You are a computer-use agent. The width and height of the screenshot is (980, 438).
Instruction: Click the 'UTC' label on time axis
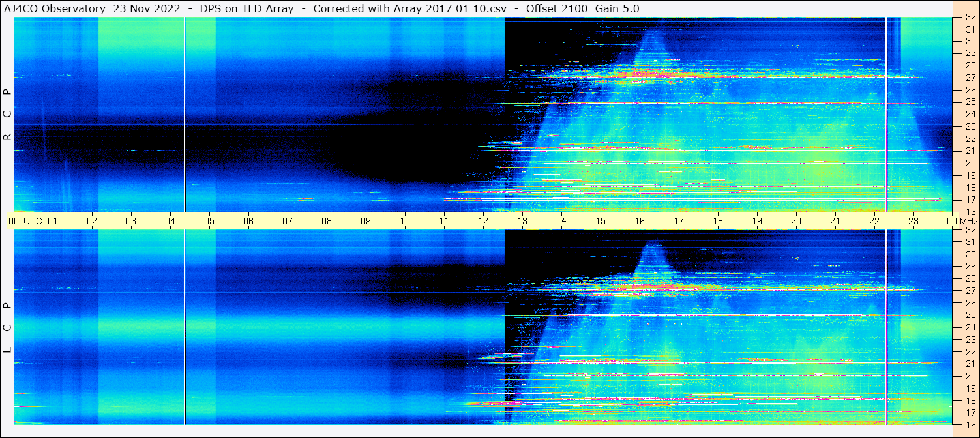pos(33,221)
